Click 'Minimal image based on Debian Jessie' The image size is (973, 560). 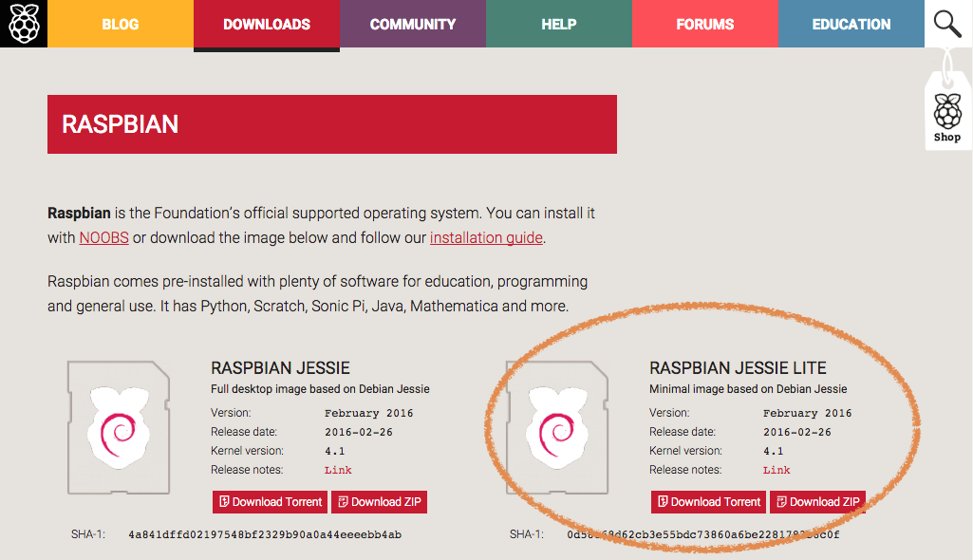(748, 389)
